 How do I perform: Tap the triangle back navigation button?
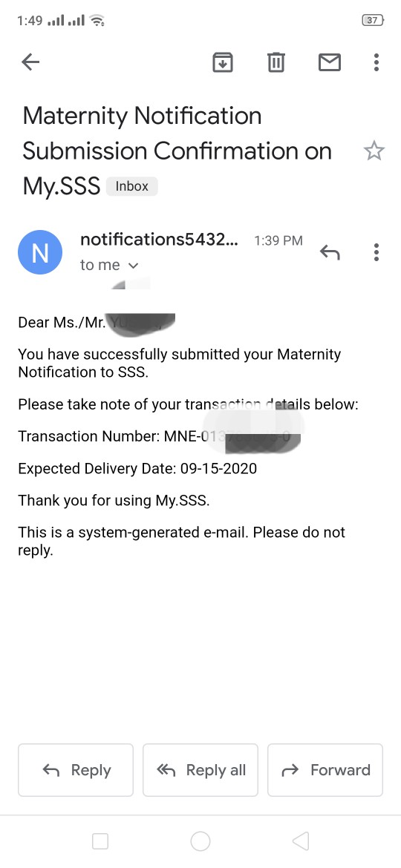(300, 841)
